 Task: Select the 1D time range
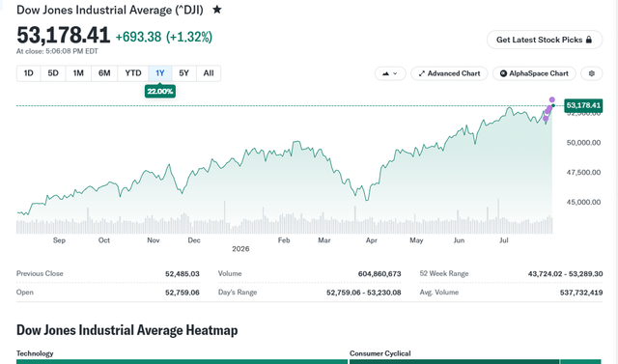click(28, 73)
